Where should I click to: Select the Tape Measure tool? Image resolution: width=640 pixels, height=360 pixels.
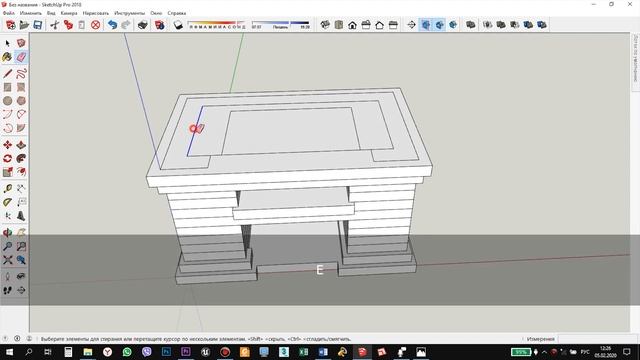7,189
